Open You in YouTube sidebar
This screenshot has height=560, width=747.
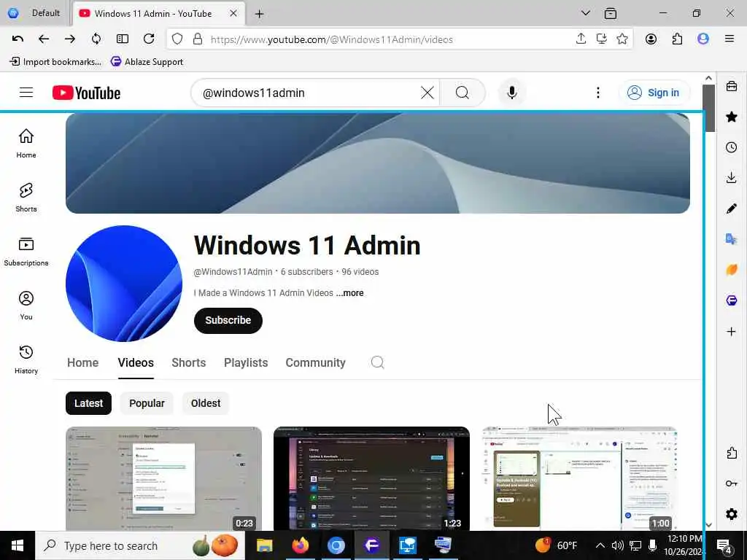click(26, 306)
